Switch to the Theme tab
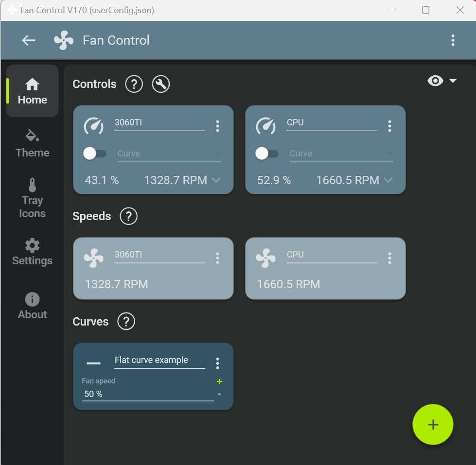 pyautogui.click(x=32, y=143)
